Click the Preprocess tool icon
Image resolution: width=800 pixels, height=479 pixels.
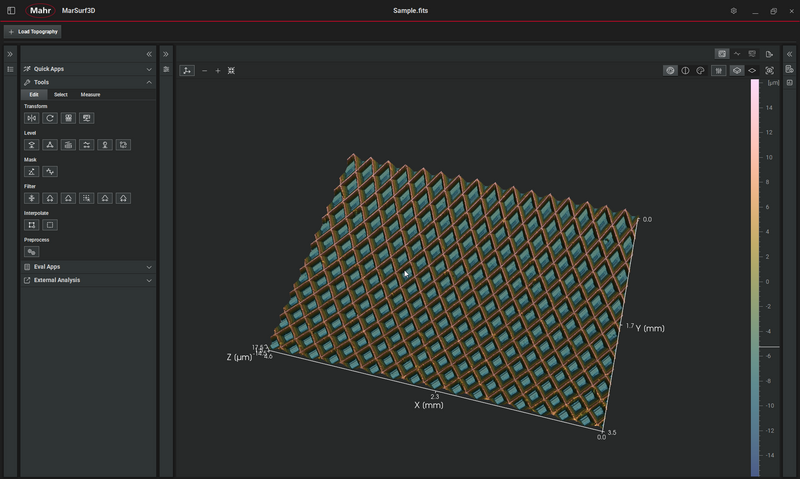pyautogui.click(x=32, y=252)
